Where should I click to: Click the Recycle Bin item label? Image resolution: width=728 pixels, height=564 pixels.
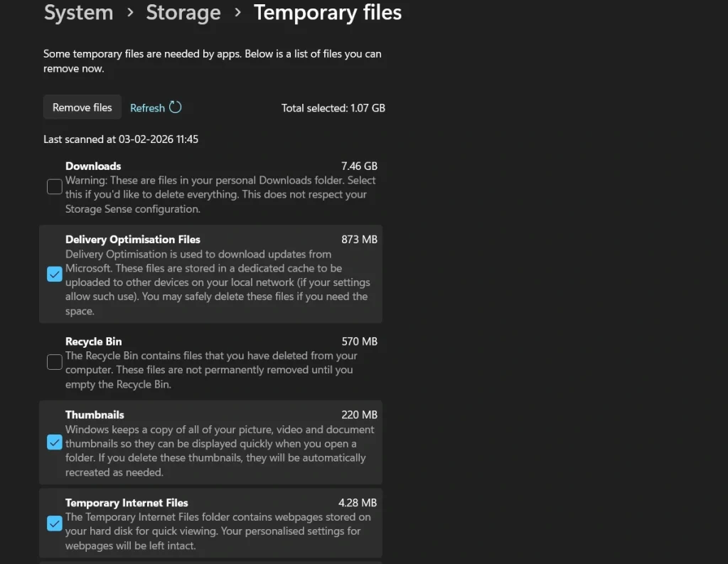click(93, 341)
